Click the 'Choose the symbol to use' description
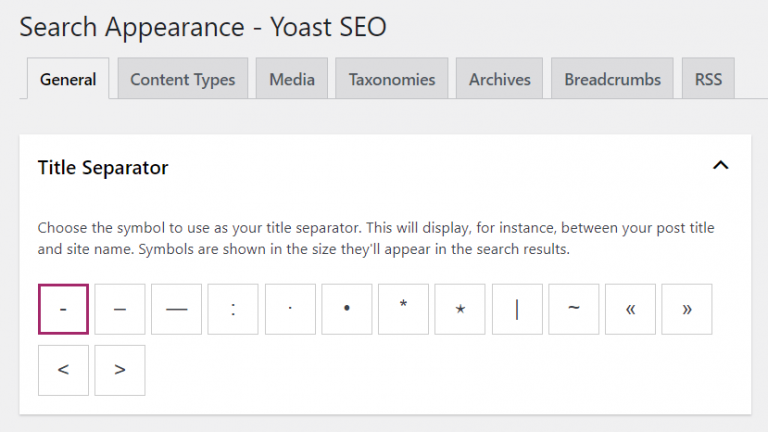The width and height of the screenshot is (768, 432). (376, 239)
